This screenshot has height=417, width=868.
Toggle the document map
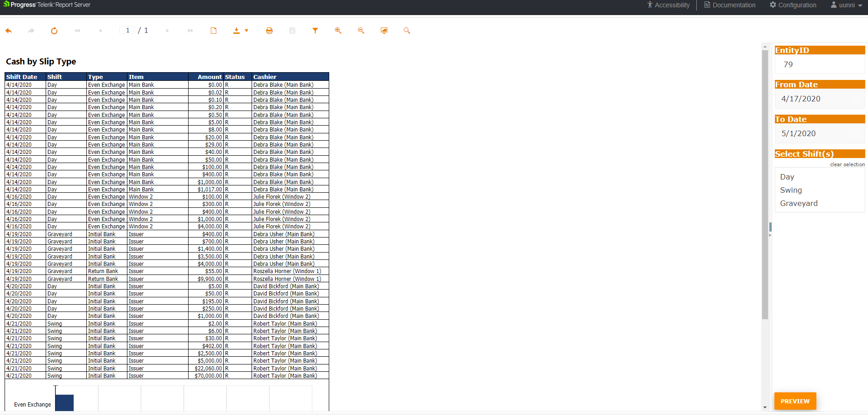[292, 31]
